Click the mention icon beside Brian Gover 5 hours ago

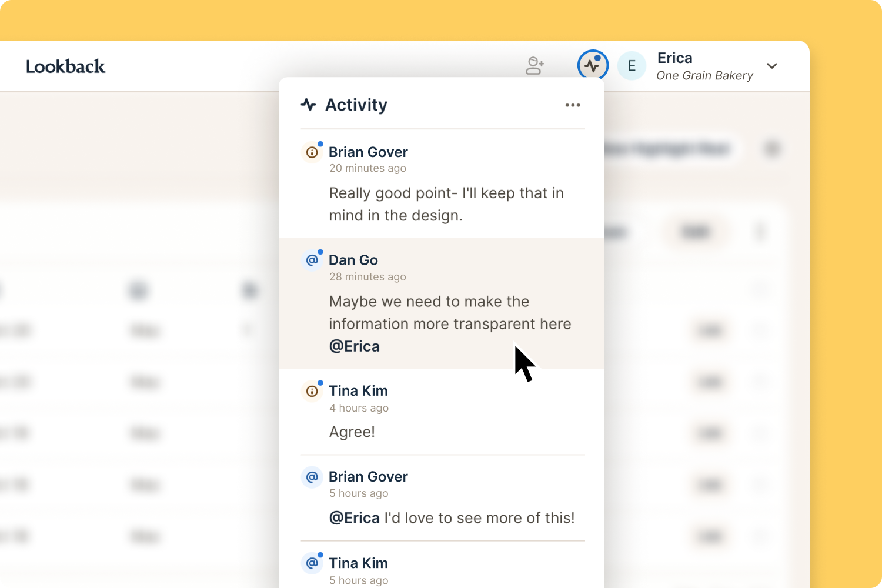click(312, 477)
